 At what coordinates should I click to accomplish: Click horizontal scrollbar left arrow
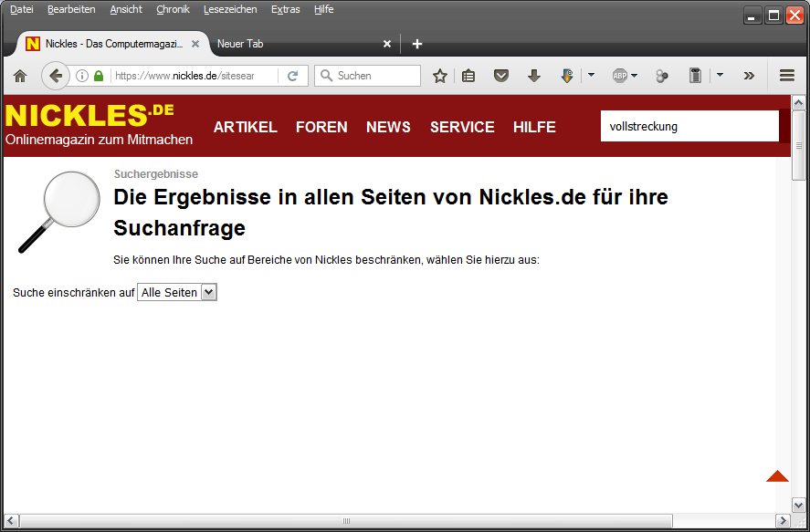11,521
